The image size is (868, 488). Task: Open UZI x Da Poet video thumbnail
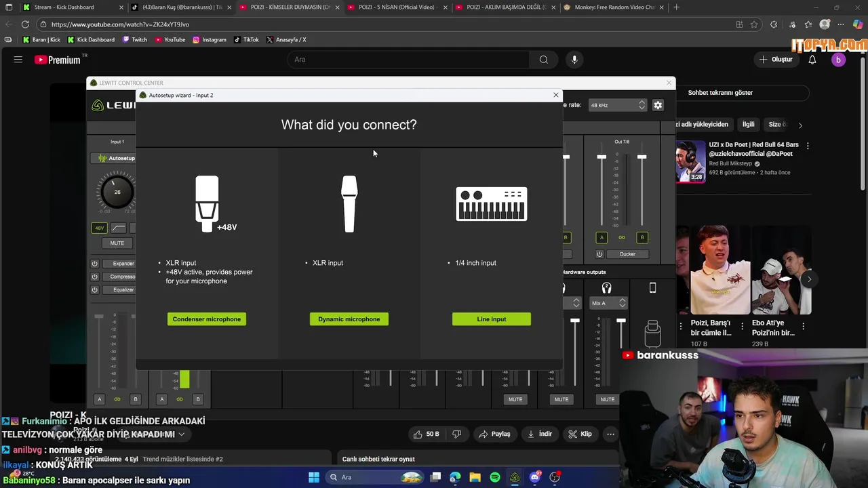point(690,161)
